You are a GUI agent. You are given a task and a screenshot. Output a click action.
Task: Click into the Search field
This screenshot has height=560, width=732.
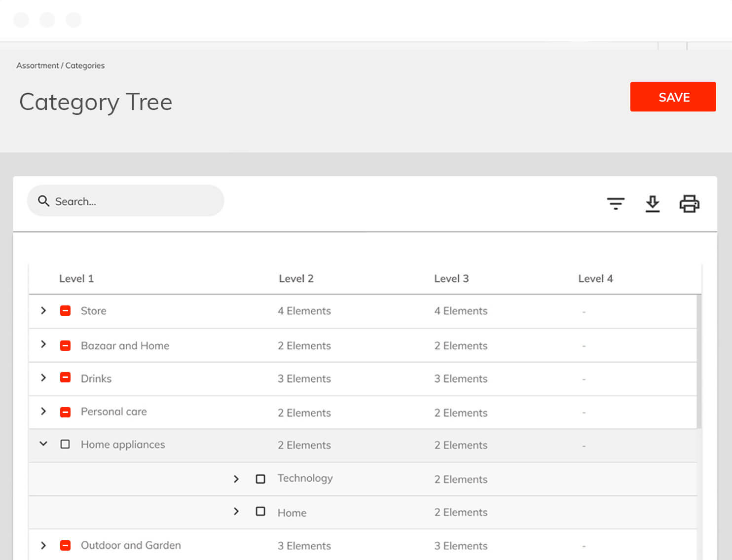(x=125, y=200)
